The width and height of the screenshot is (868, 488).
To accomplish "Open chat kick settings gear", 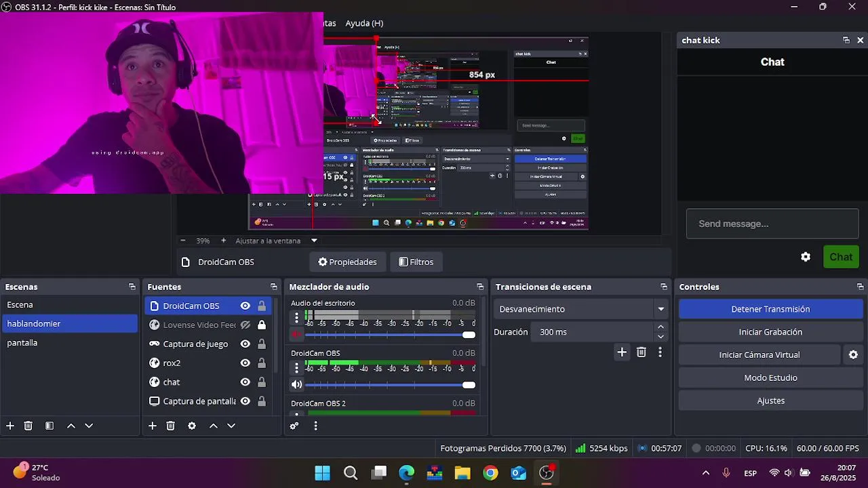I will [x=806, y=257].
